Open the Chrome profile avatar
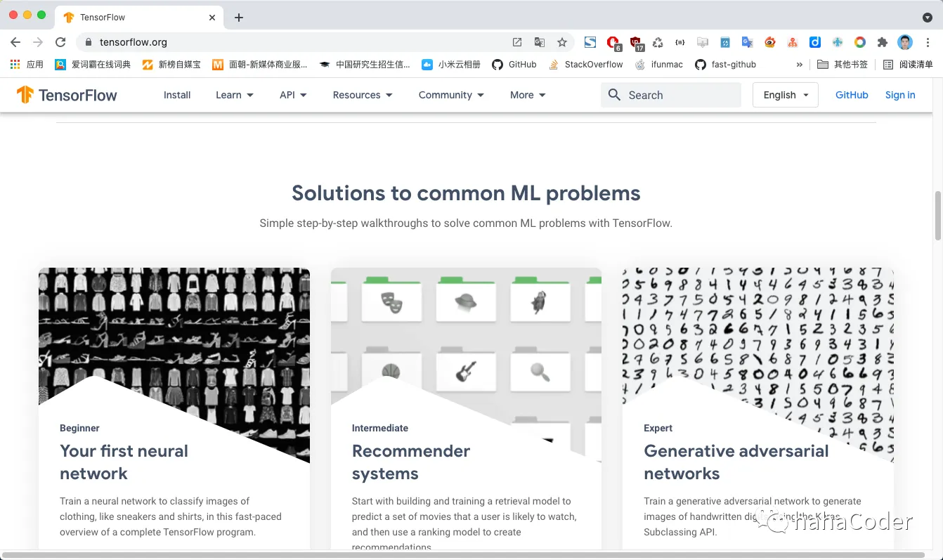 tap(905, 42)
